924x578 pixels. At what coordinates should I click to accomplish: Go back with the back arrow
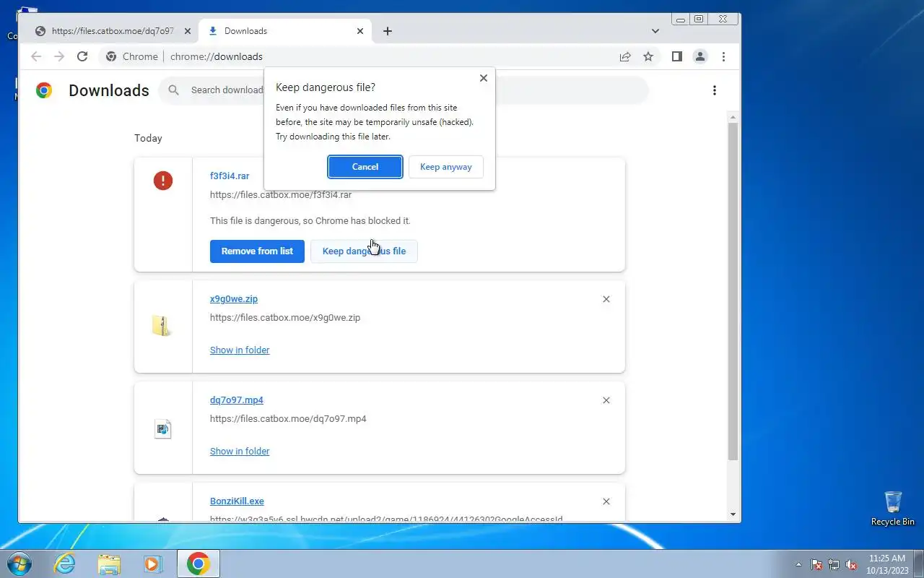point(36,56)
